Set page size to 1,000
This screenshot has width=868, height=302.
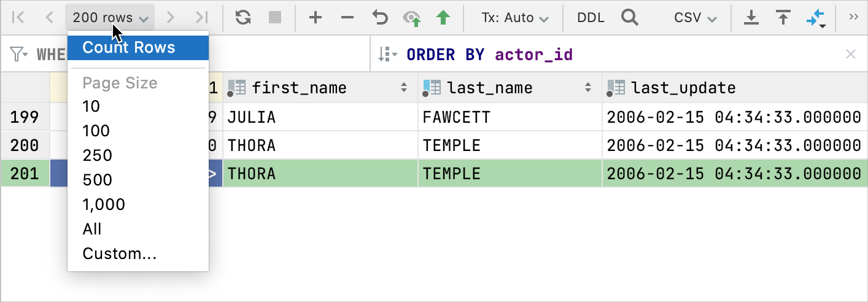pyautogui.click(x=138, y=204)
